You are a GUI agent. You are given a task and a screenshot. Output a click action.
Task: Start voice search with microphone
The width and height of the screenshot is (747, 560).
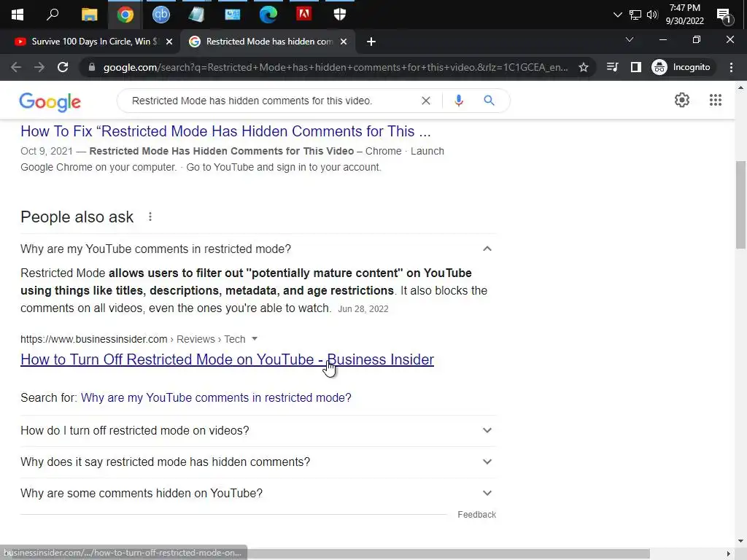[x=459, y=101]
